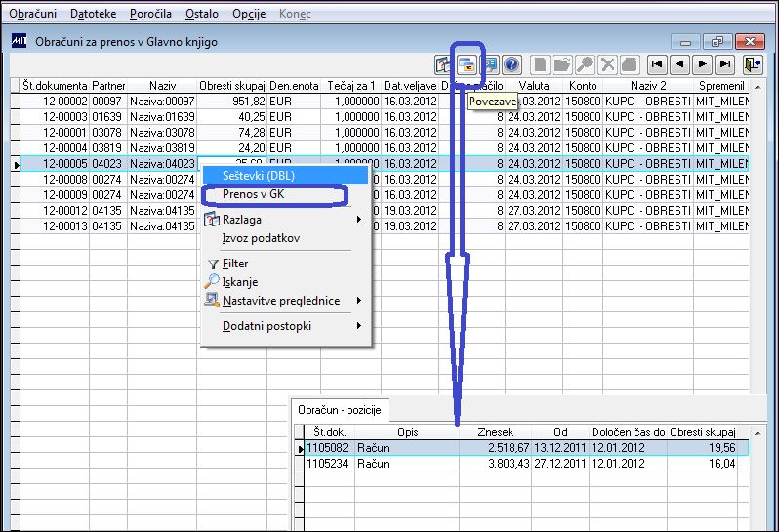The width and height of the screenshot is (779, 532).
Task: Go to previous record arrow button
Action: click(x=679, y=64)
